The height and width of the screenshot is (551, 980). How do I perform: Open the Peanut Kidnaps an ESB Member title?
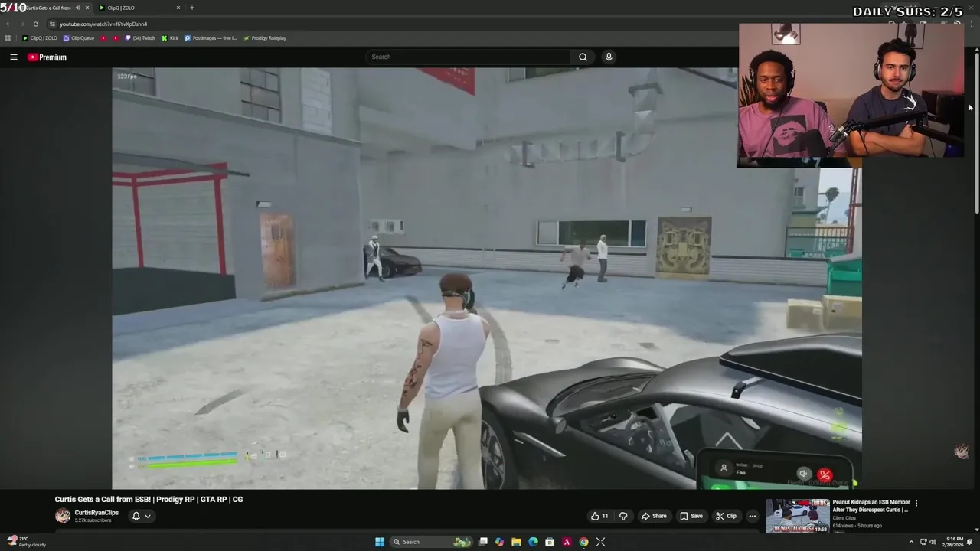pyautogui.click(x=871, y=506)
